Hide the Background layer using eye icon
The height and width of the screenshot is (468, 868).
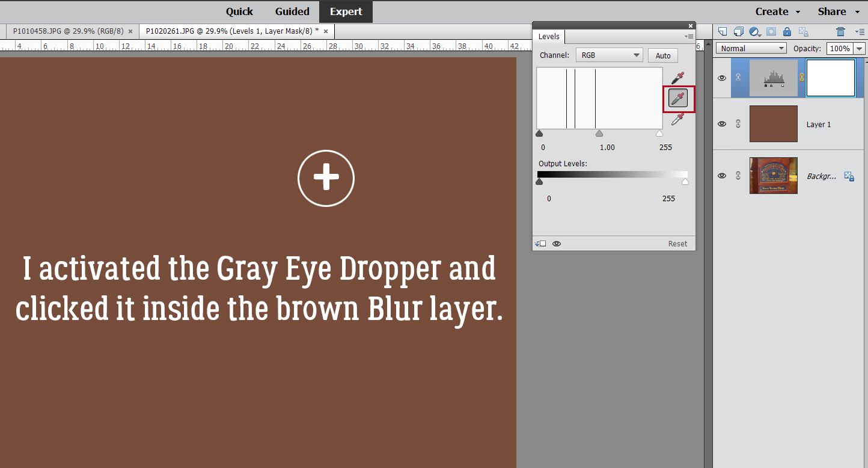point(723,176)
